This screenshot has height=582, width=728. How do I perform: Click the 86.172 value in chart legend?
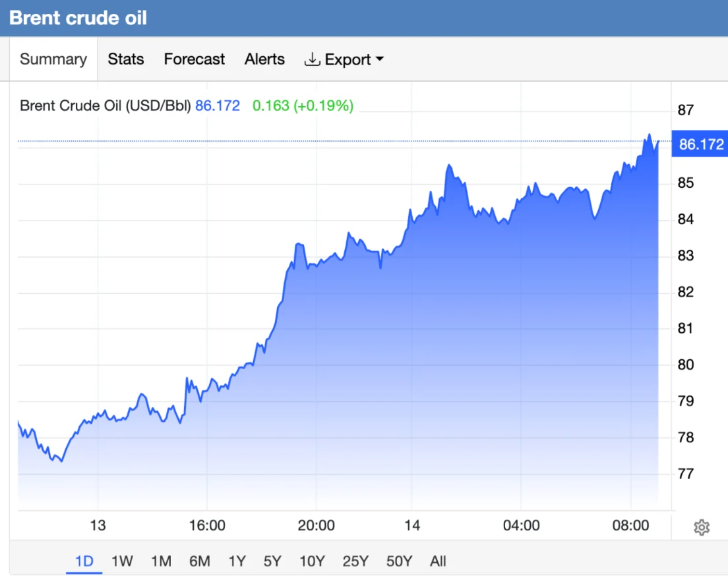(218, 106)
